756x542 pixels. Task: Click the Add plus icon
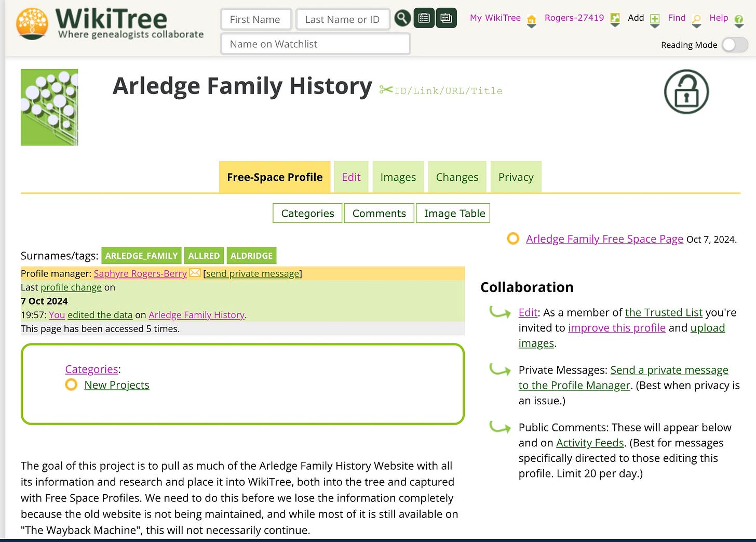655,20
